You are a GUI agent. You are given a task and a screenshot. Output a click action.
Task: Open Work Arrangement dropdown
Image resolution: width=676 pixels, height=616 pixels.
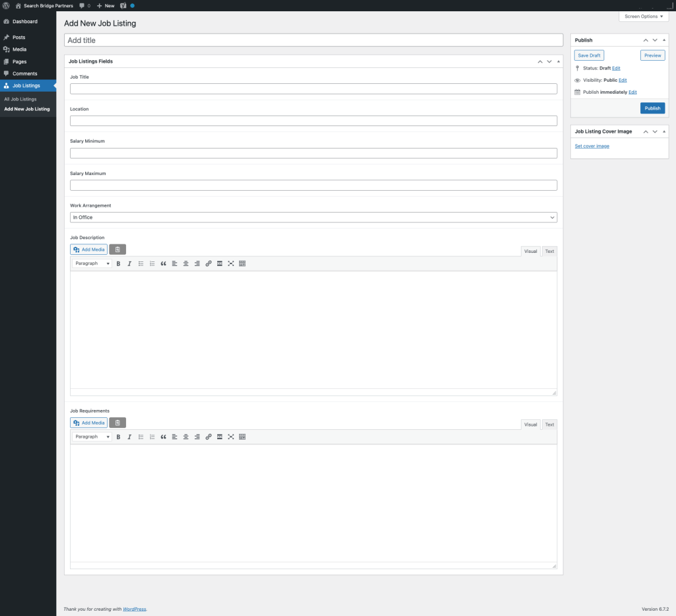tap(314, 217)
